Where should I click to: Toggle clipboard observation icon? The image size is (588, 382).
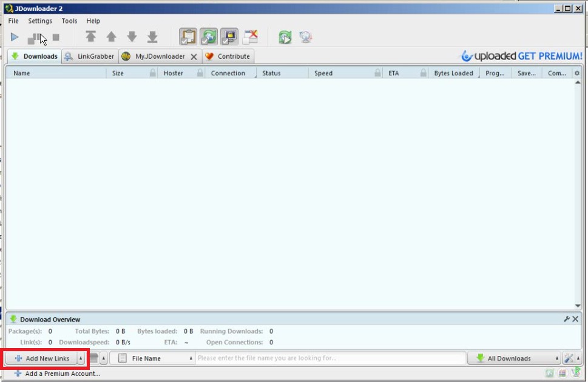[188, 37]
